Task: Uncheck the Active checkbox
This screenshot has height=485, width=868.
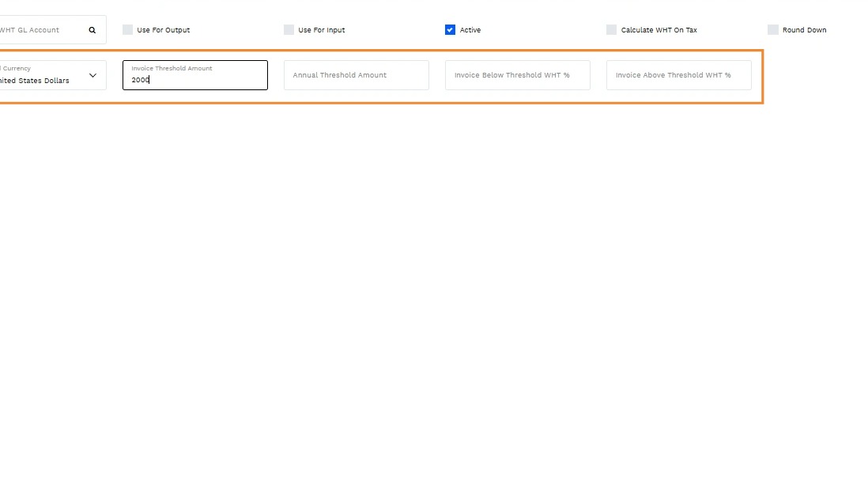Action: point(450,30)
